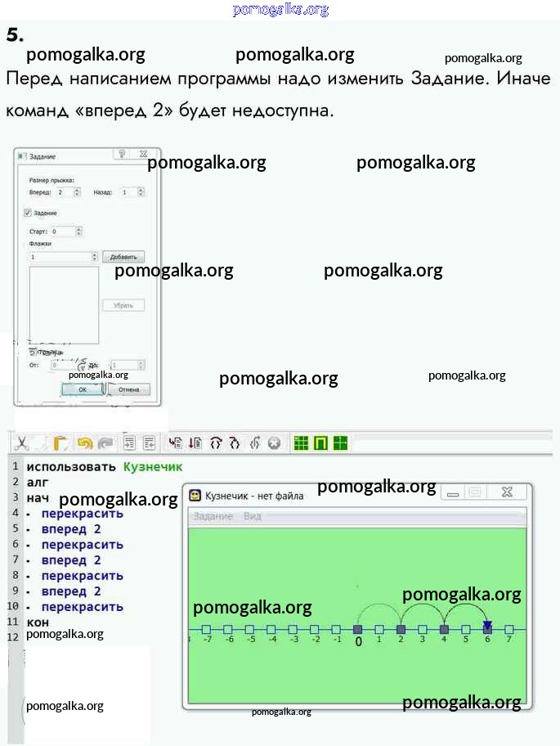Viewport: 560px width, 746px height.
Task: Click the last green four-square icon
Action: (x=341, y=443)
